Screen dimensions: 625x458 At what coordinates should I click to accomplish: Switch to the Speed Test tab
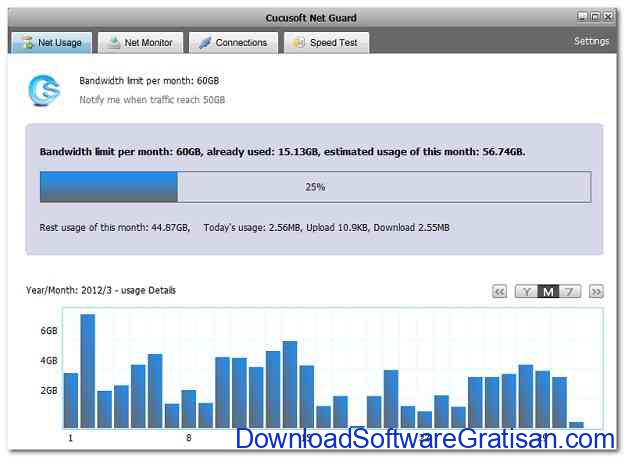[326, 42]
